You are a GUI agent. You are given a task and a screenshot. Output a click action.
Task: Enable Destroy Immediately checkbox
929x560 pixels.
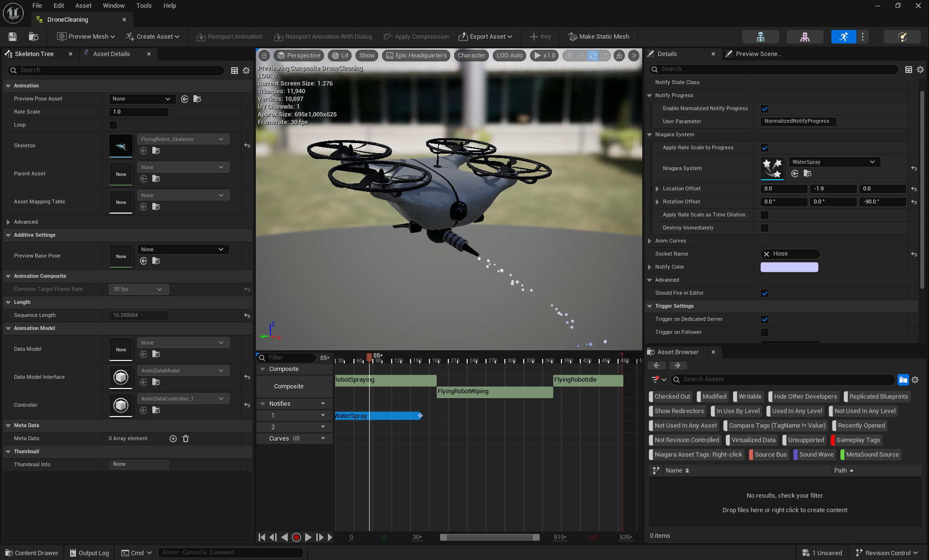tap(765, 228)
